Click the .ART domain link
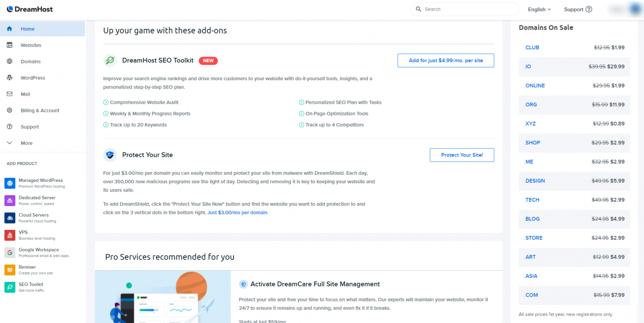Image resolution: width=644 pixels, height=323 pixels. 530,257
